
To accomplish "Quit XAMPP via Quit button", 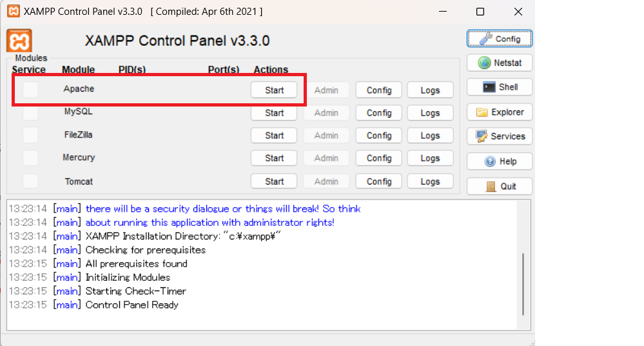I will pyautogui.click(x=500, y=187).
